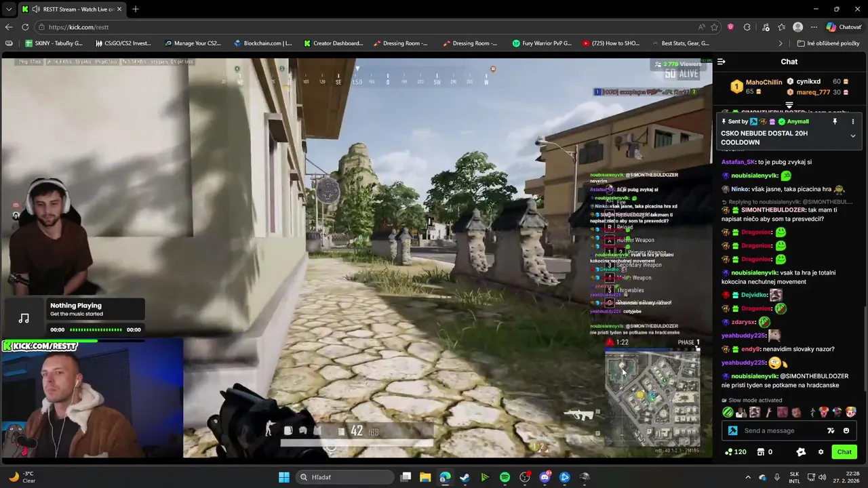The image size is (868, 488).
Task: Open Manage Your CS2 bookmark
Action: point(193,43)
